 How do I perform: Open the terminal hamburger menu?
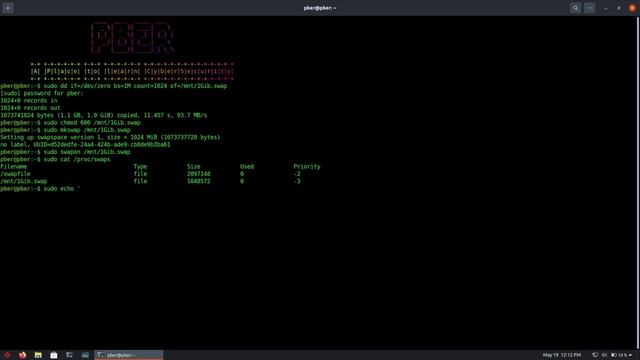point(589,8)
